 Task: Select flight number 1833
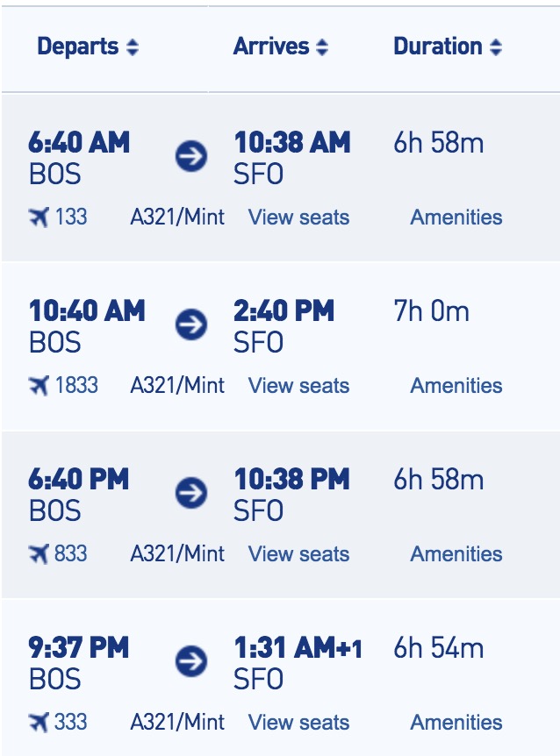76,385
